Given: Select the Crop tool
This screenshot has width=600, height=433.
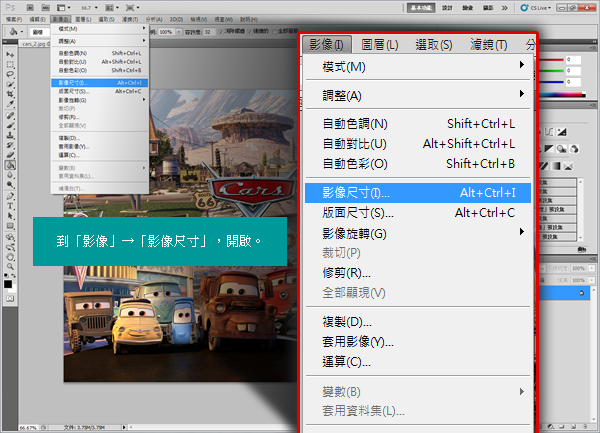Looking at the screenshot, I should (x=10, y=94).
